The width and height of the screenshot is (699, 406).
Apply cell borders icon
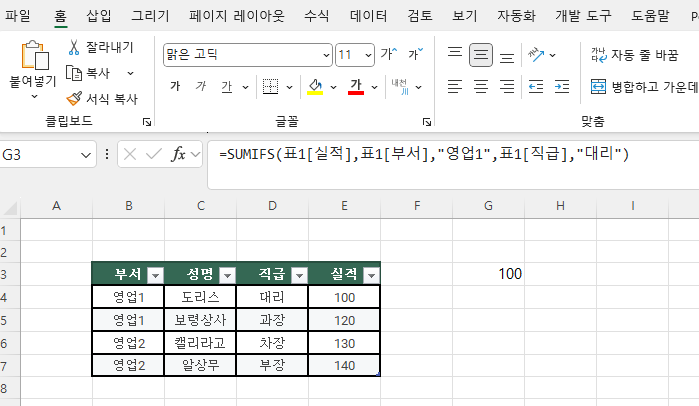(270, 86)
